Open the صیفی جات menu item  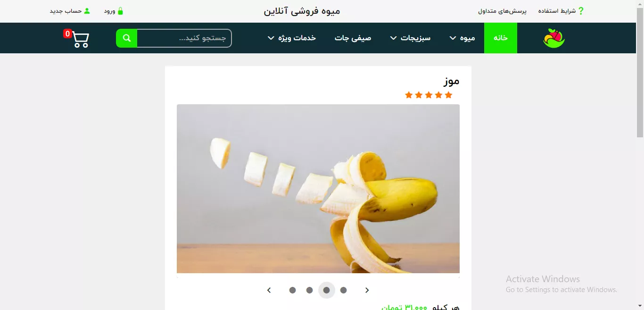coord(353,38)
